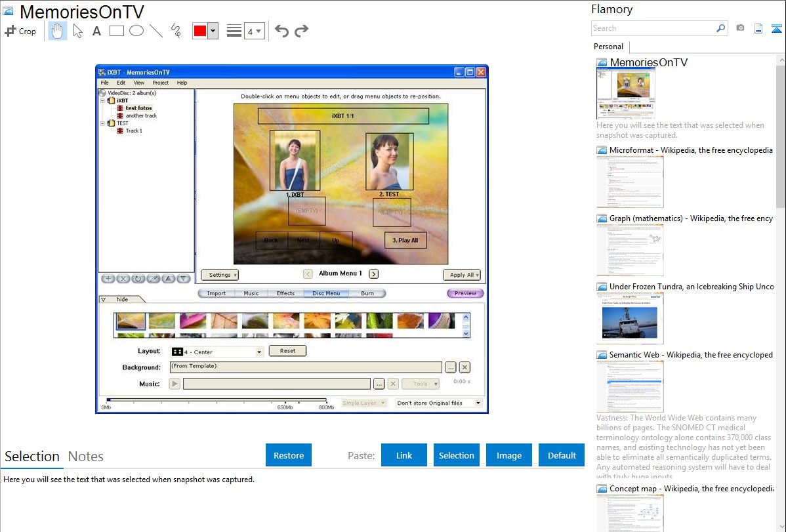Open the Semantic Web snapshot thumbnail
Image resolution: width=786 pixels, height=532 pixels.
[x=630, y=386]
